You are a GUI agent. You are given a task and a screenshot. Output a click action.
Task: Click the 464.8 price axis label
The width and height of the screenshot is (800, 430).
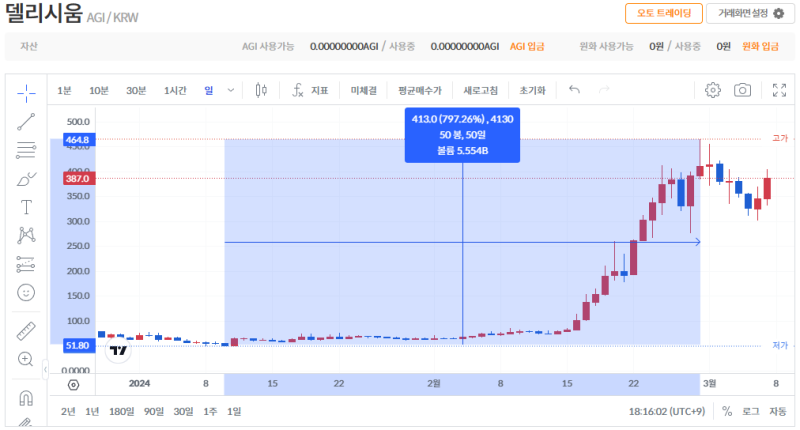[79, 139]
